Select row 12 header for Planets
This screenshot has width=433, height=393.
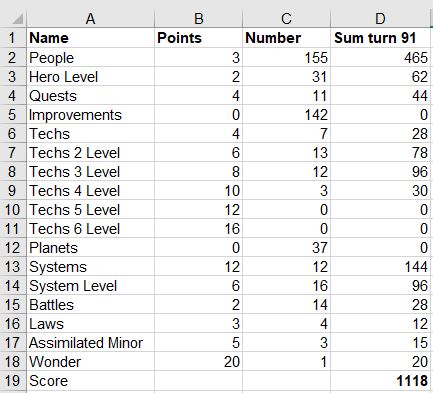pyautogui.click(x=13, y=248)
